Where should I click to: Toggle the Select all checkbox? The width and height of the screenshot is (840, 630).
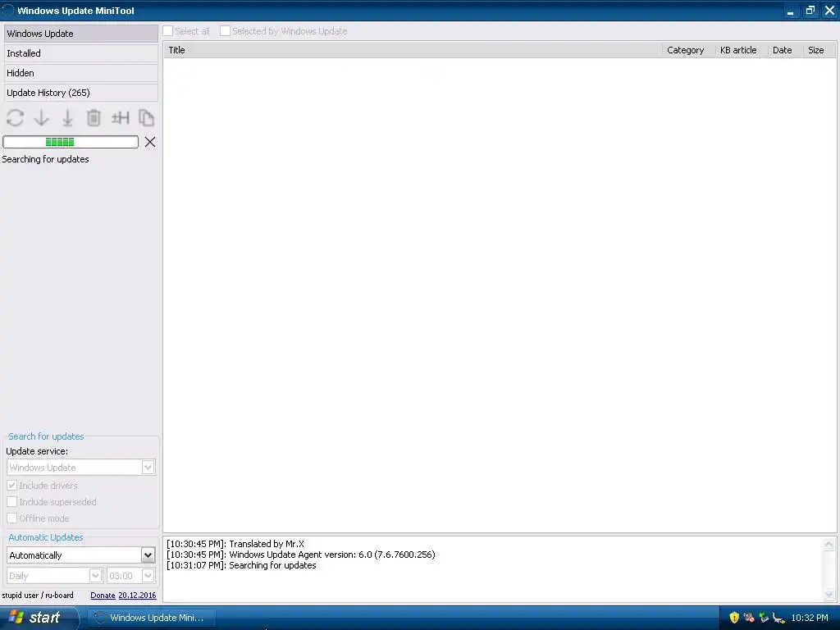point(168,31)
